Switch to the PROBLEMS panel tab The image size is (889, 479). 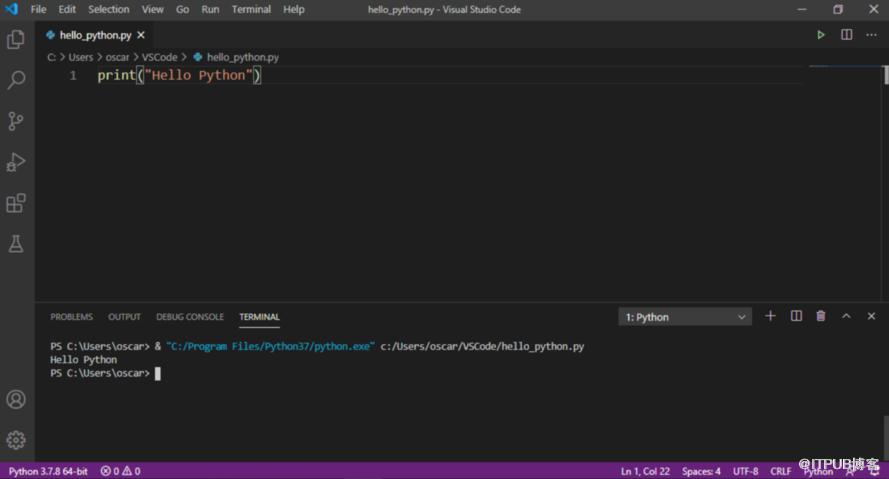(71, 317)
